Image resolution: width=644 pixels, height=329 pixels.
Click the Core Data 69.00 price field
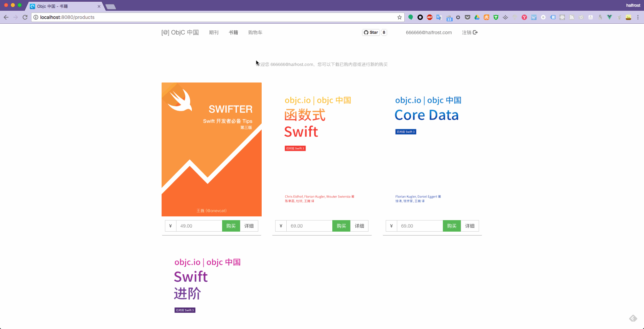(x=420, y=226)
